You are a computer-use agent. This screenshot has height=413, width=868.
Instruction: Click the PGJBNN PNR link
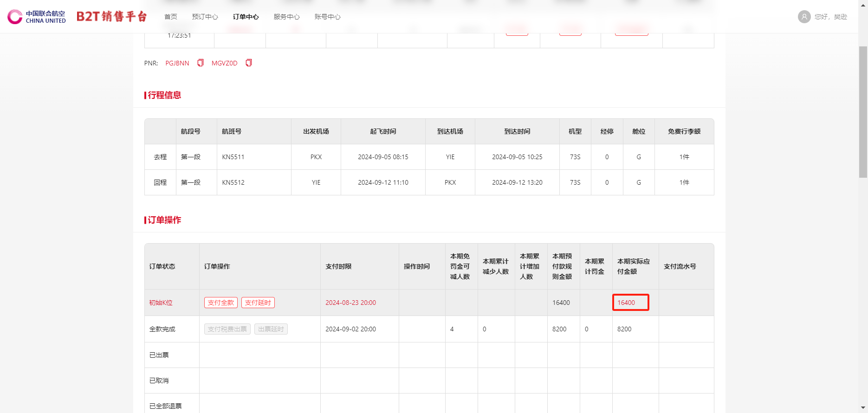pyautogui.click(x=177, y=63)
